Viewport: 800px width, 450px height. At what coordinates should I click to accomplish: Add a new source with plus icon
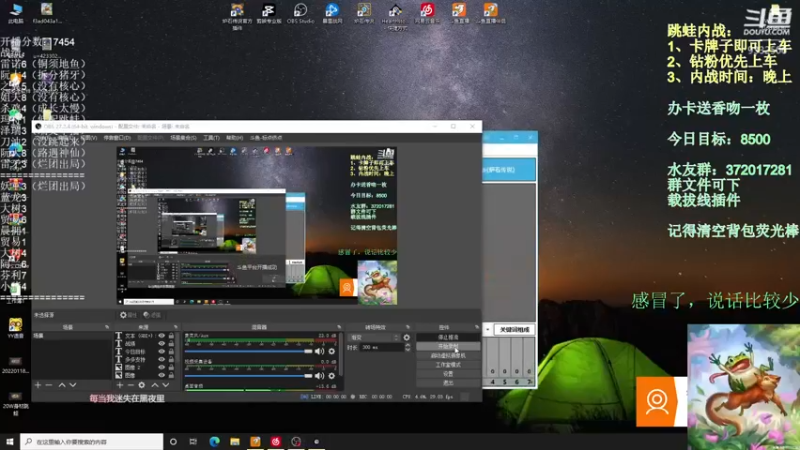click(119, 385)
